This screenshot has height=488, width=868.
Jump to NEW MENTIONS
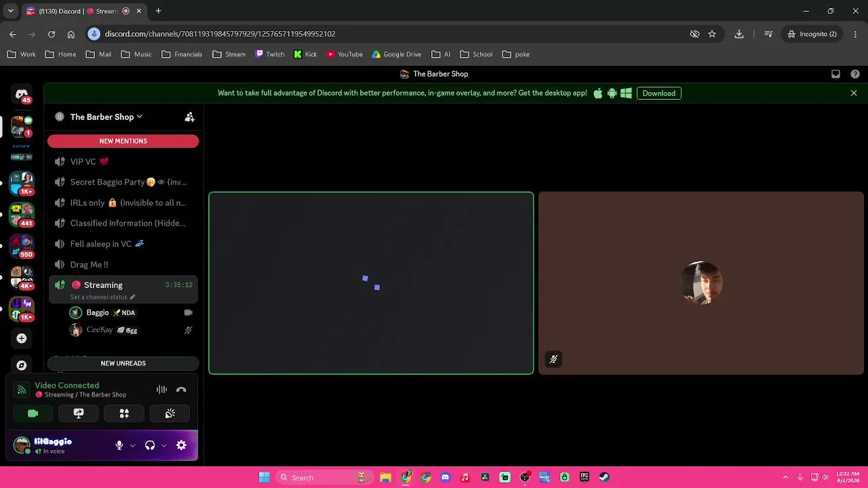coord(123,141)
